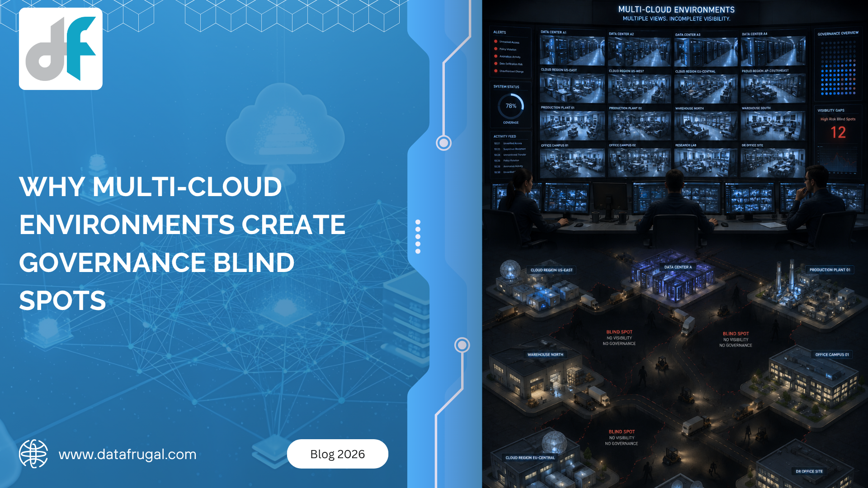Click the SYSTEM STATUS panel heading
Screen dimensions: 868x488
tap(506, 87)
